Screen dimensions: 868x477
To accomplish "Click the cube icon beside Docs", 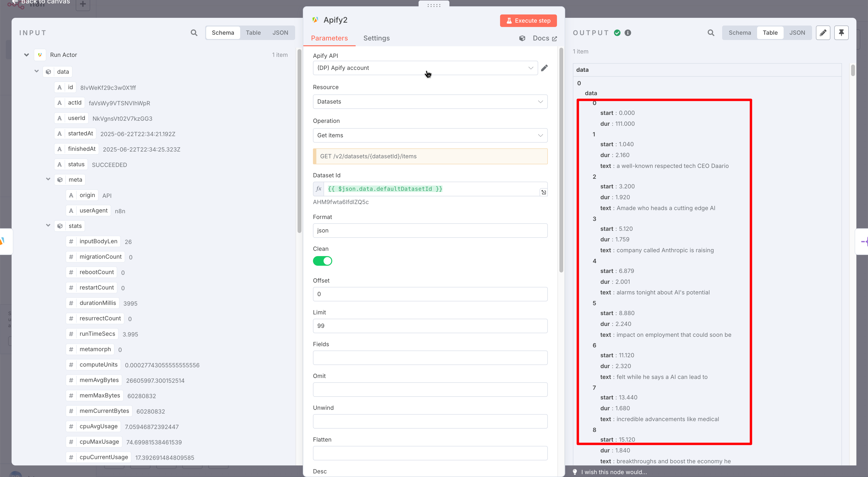I will 522,38.
